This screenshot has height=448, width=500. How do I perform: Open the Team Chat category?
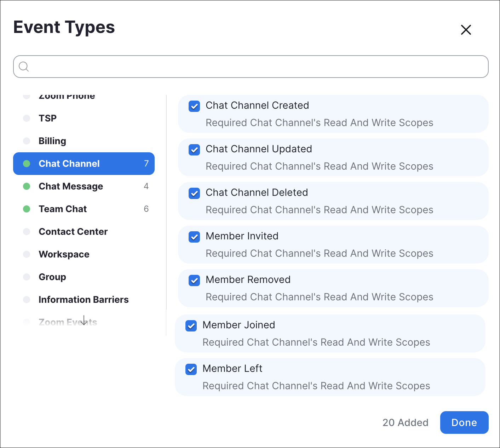click(63, 209)
